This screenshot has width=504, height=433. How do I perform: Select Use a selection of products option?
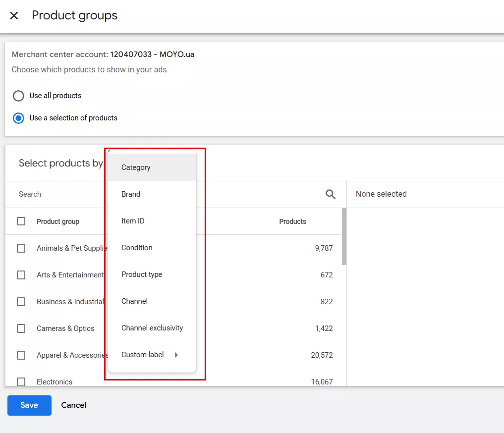pos(18,118)
